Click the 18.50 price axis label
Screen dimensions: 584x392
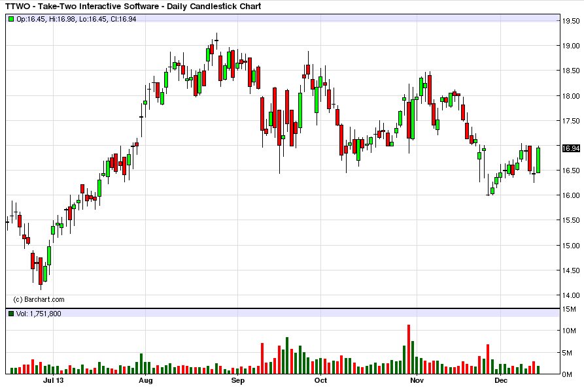[570, 71]
